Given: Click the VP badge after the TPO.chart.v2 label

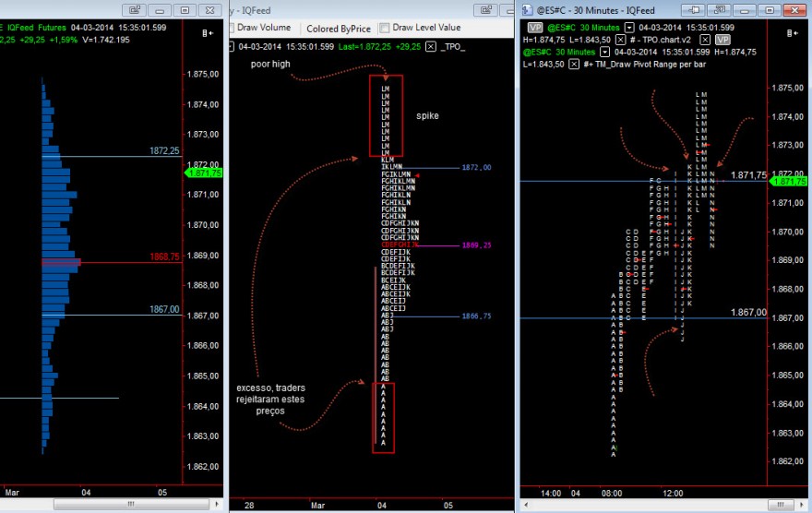Looking at the screenshot, I should [722, 40].
